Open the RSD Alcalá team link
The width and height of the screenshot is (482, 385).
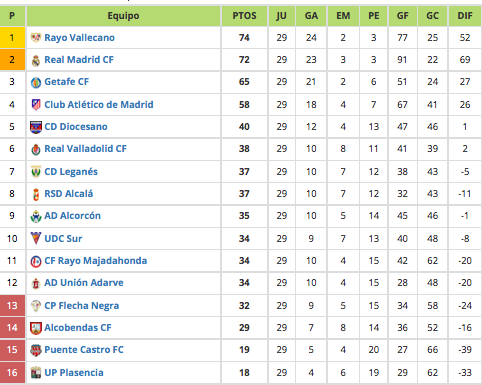(x=69, y=194)
